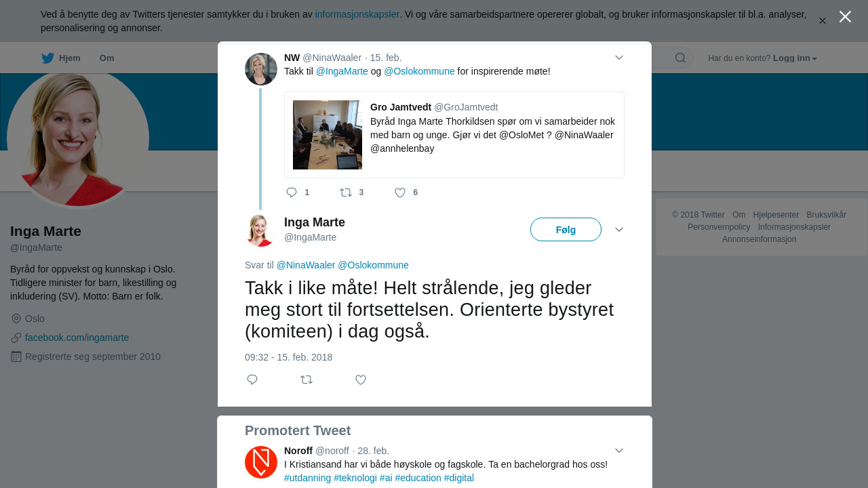Click reply icon on NW's tweet
Image resolution: width=868 pixels, height=488 pixels.
292,192
